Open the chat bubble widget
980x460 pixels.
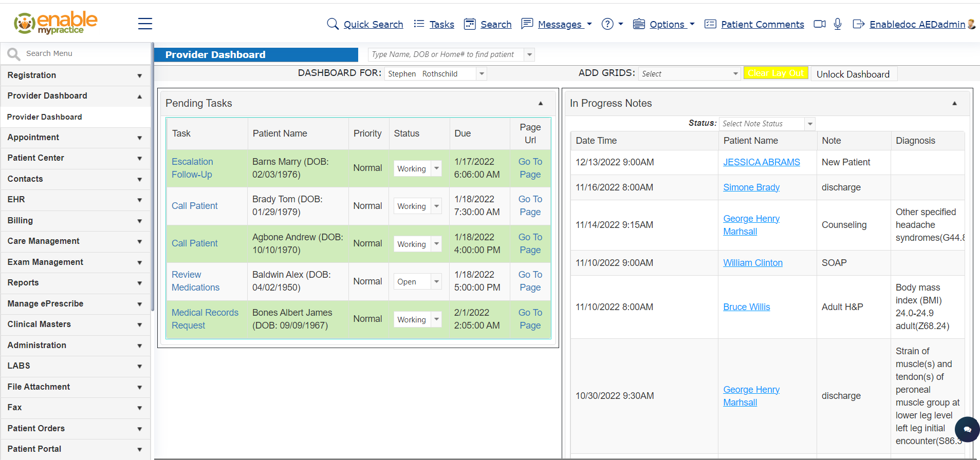point(967,429)
